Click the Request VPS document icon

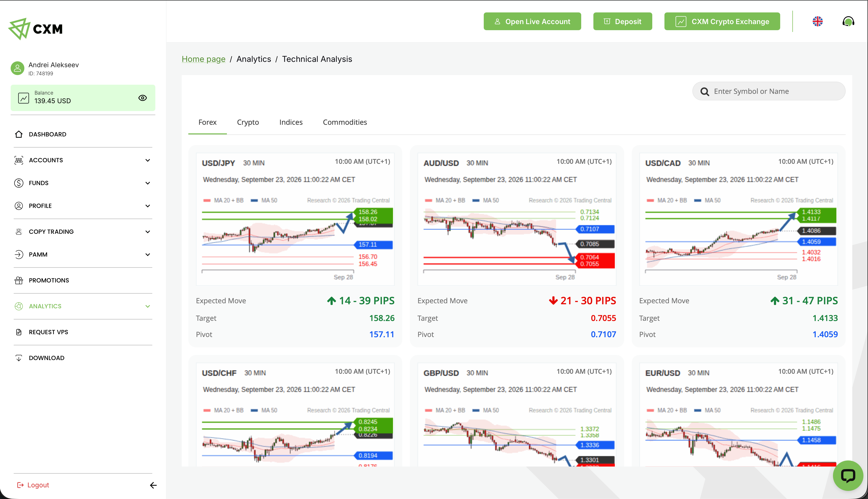pyautogui.click(x=19, y=332)
